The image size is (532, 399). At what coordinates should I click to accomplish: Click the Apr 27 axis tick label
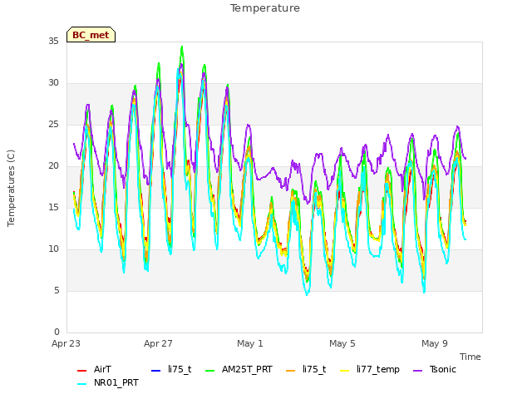coord(158,343)
